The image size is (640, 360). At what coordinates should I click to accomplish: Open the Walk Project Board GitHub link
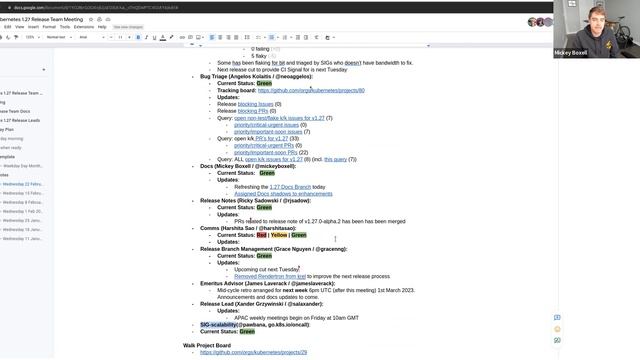pyautogui.click(x=253, y=352)
